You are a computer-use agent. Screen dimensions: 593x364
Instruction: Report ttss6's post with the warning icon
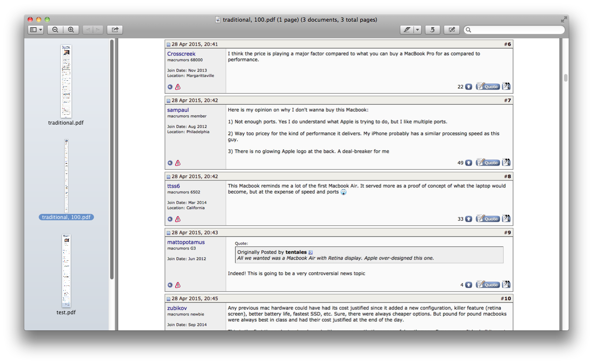178,219
